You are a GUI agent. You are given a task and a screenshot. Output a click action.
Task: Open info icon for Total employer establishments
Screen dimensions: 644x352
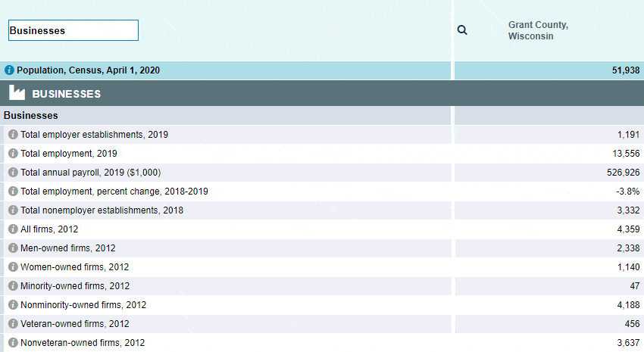13,135
